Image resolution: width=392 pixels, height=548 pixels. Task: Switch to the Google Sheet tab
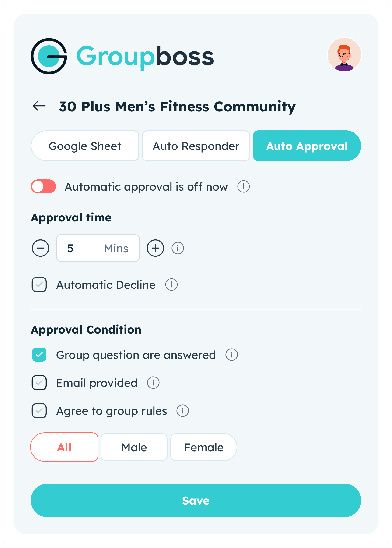coord(85,146)
